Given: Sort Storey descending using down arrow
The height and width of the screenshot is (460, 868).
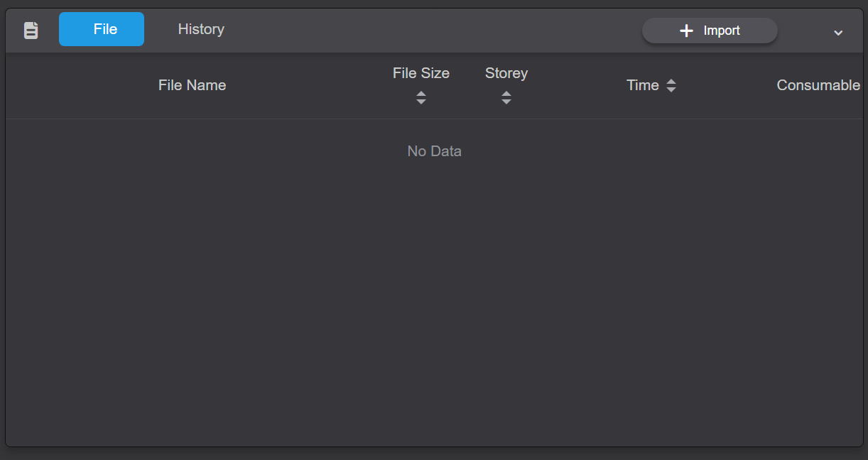Looking at the screenshot, I should pyautogui.click(x=506, y=102).
